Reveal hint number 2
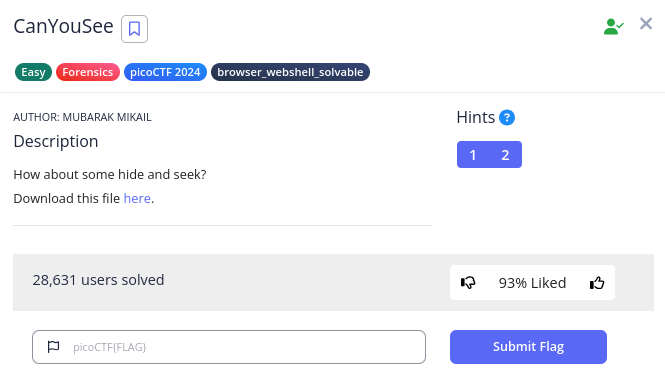The image size is (665, 383). point(505,155)
